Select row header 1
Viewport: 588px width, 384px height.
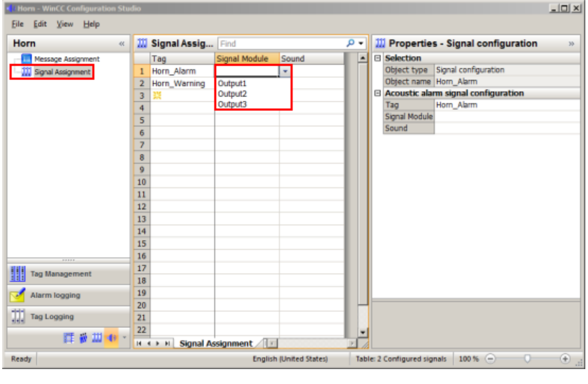pyautogui.click(x=142, y=71)
